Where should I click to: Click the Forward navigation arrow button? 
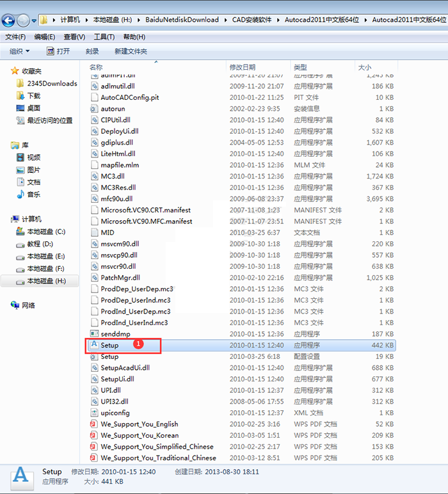click(23, 20)
